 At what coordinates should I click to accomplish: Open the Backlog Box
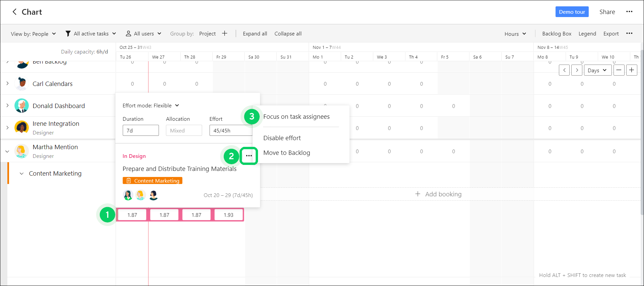(x=557, y=33)
